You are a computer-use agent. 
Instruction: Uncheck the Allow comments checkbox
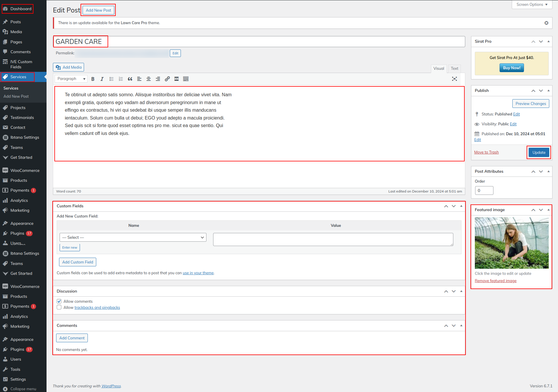click(59, 301)
